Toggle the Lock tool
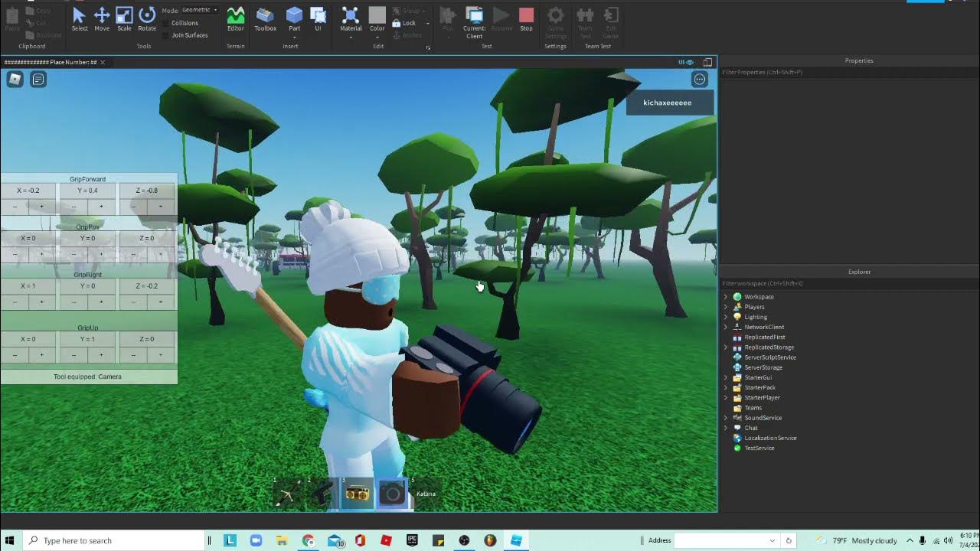The height and width of the screenshot is (551, 980). click(404, 23)
